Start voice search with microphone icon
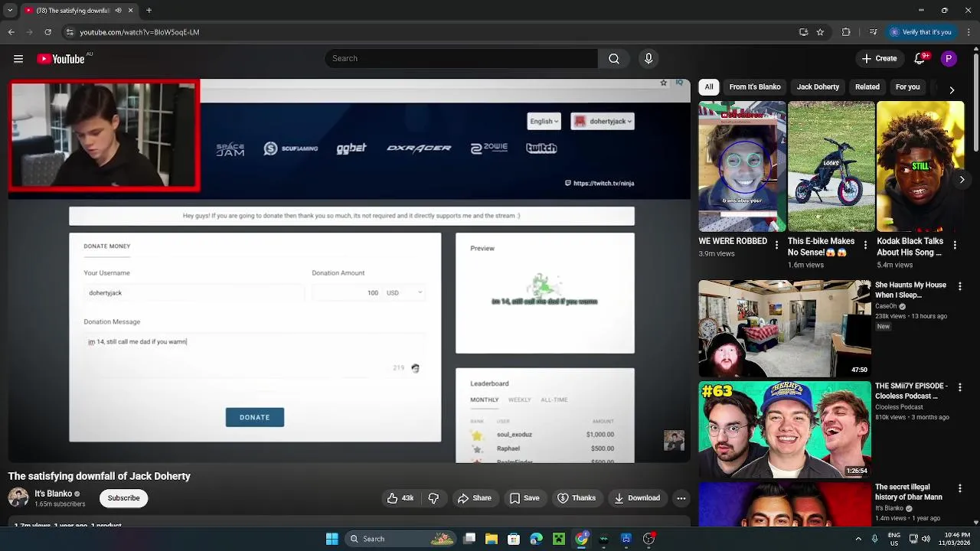The width and height of the screenshot is (980, 551). (x=648, y=59)
